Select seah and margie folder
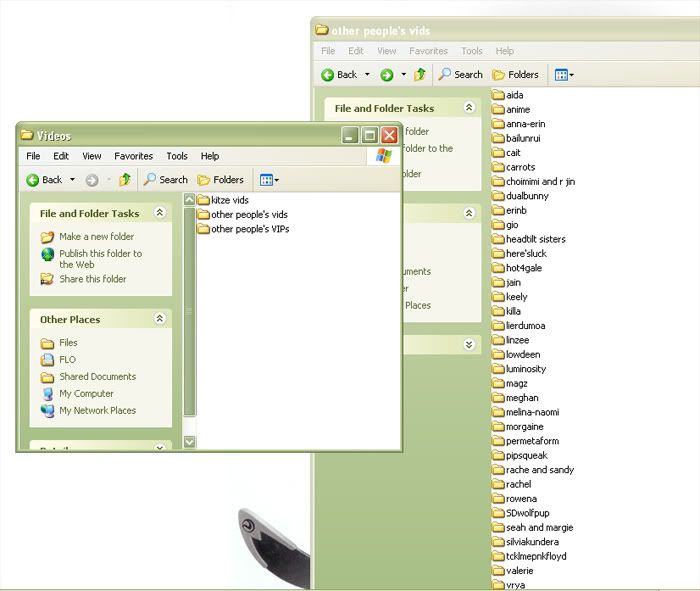Viewport: 700px width, 591px height. coord(533,528)
